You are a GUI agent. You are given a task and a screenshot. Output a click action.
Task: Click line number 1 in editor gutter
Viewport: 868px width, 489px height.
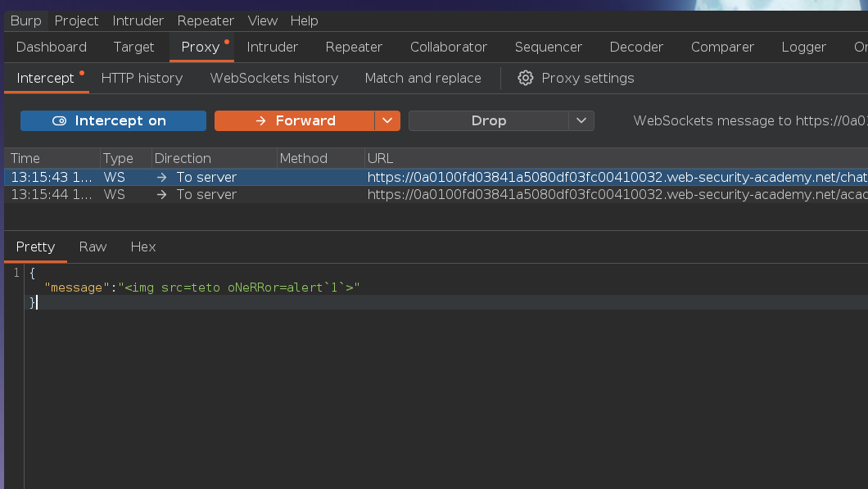[16, 273]
